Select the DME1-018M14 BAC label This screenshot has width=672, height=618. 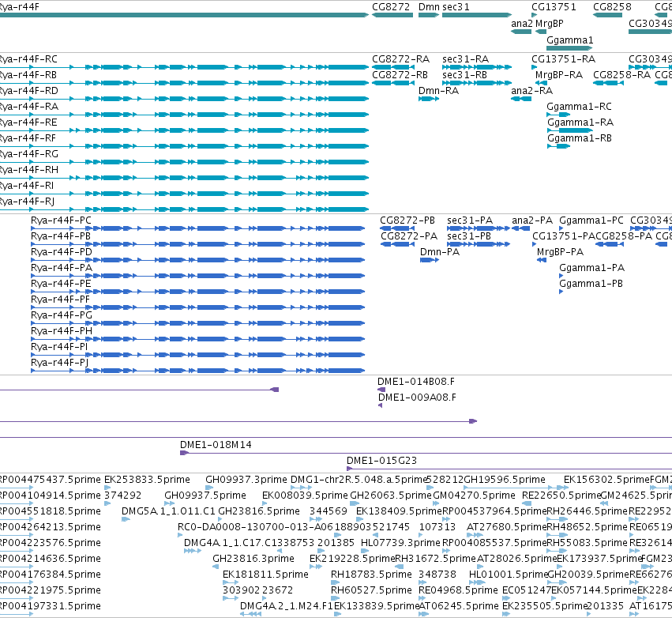216,445
